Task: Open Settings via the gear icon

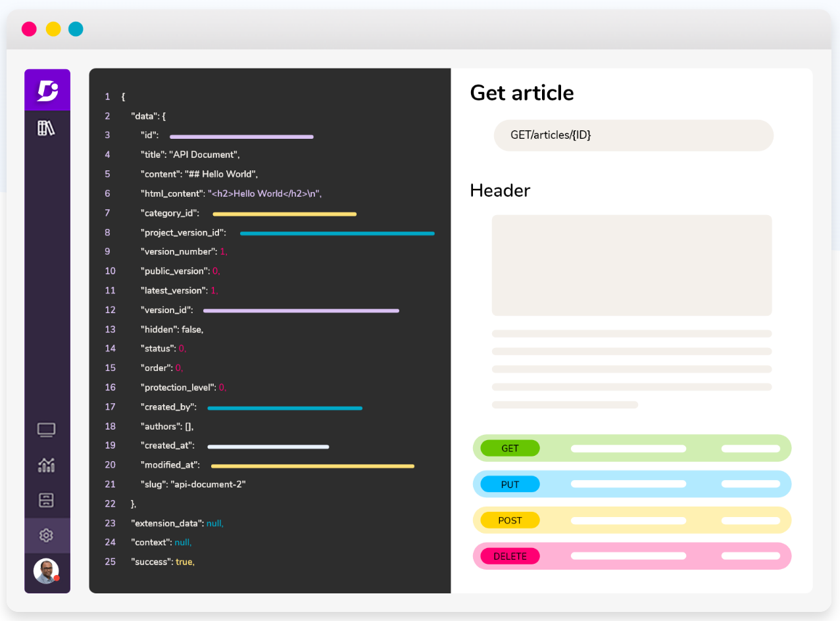Action: click(x=45, y=535)
